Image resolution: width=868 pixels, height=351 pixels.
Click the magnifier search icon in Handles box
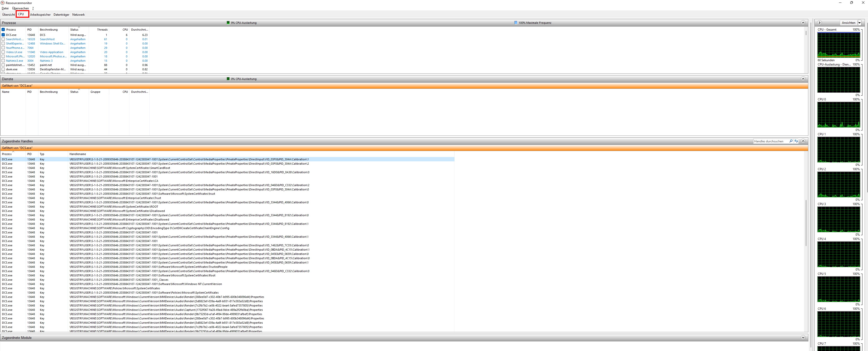[791, 141]
